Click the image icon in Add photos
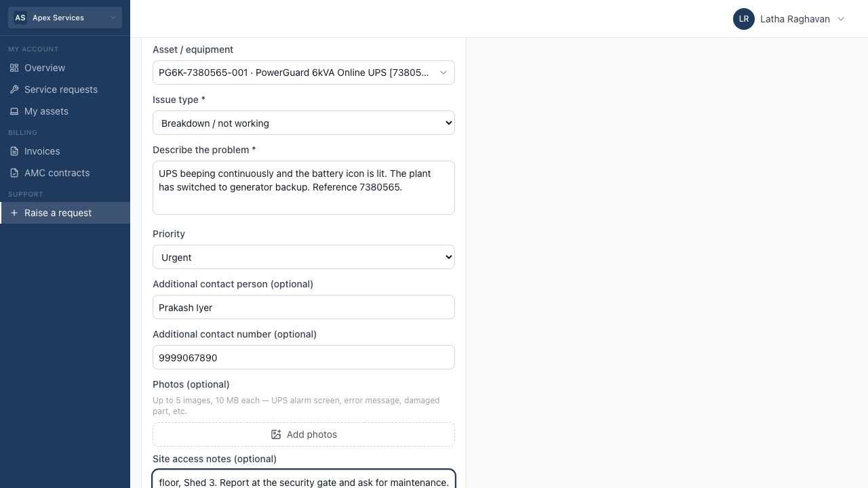This screenshot has width=868, height=488. click(276, 434)
